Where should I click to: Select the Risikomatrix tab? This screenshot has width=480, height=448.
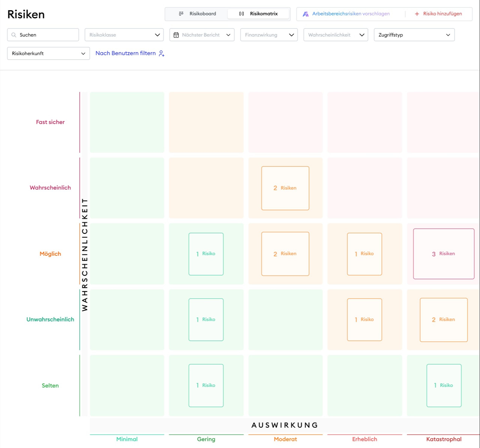[258, 14]
